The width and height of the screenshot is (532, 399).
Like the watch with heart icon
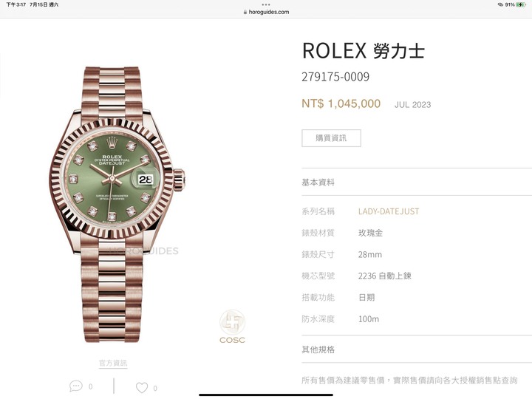[142, 387]
